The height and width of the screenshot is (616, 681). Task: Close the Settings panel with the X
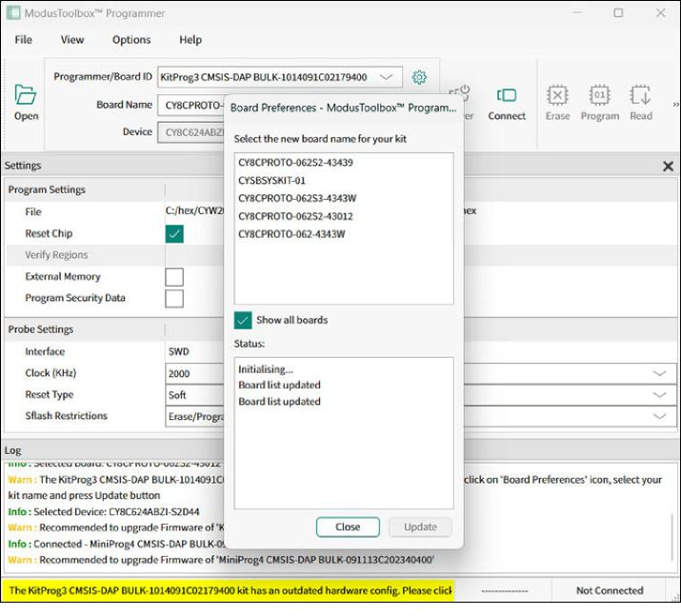tap(668, 166)
